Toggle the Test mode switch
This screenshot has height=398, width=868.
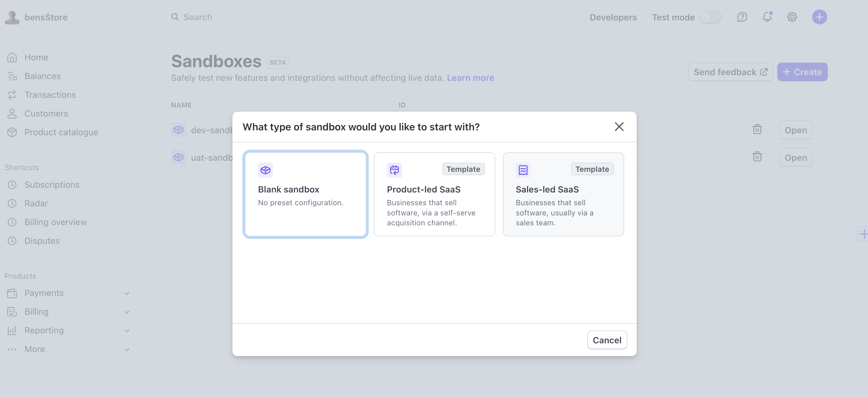click(x=710, y=17)
